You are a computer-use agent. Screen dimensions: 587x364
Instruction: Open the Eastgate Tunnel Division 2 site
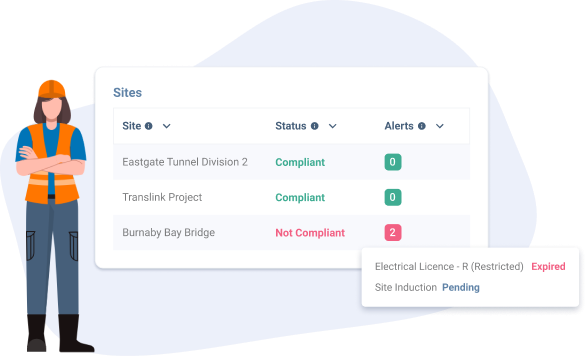[185, 162]
